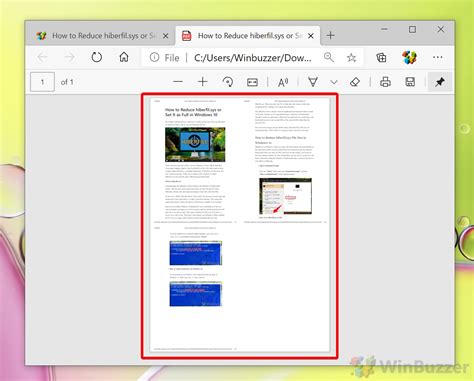This screenshot has height=381, width=474.
Task: Select the Highlight pen tool
Action: tap(313, 82)
